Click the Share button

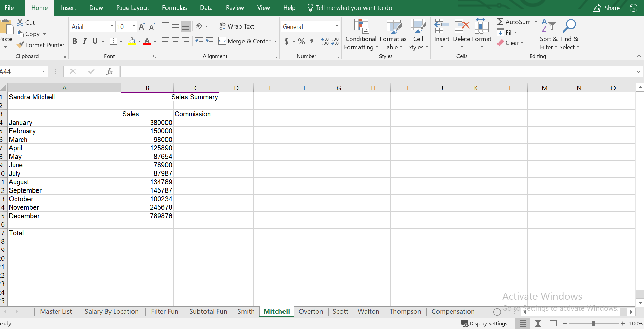[606, 8]
